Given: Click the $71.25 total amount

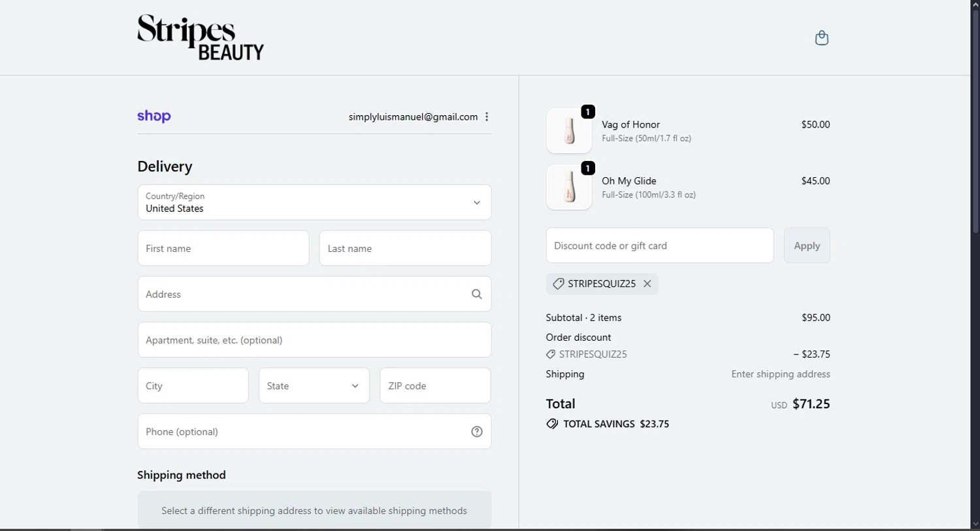Looking at the screenshot, I should [x=811, y=403].
